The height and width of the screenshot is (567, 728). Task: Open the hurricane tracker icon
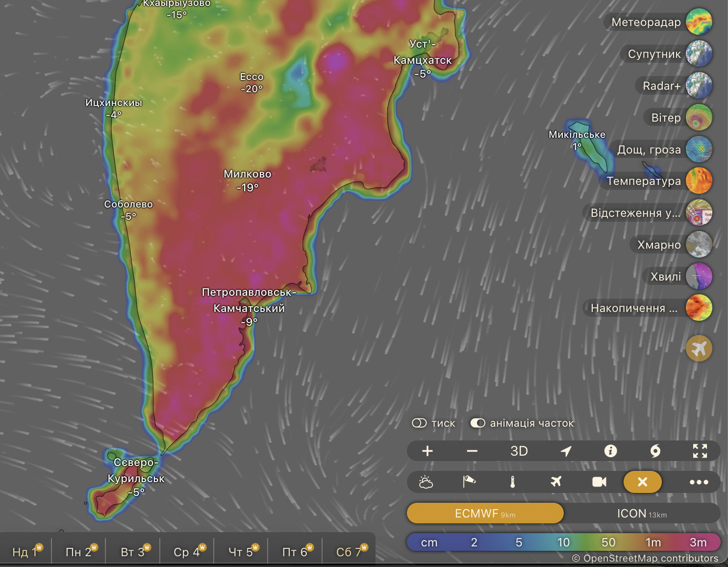[x=655, y=451]
